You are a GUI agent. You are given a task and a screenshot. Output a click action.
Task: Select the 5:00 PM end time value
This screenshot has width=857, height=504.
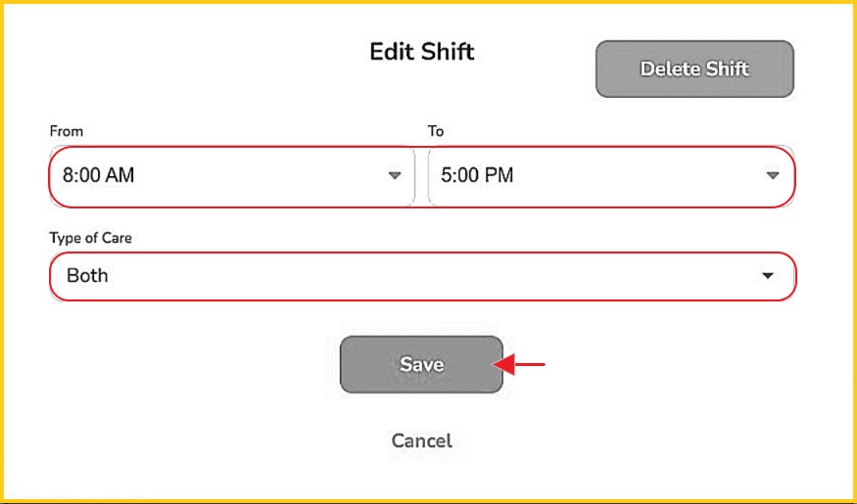coord(477,176)
